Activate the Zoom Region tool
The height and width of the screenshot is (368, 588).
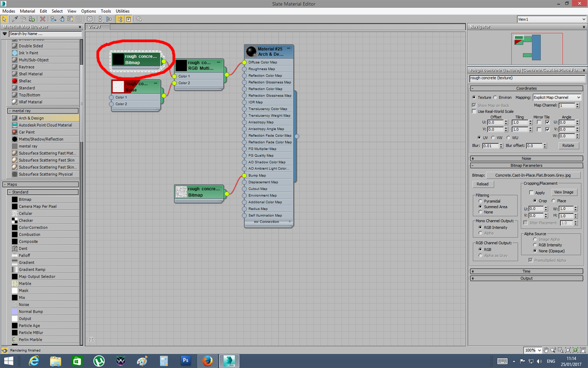click(560, 350)
